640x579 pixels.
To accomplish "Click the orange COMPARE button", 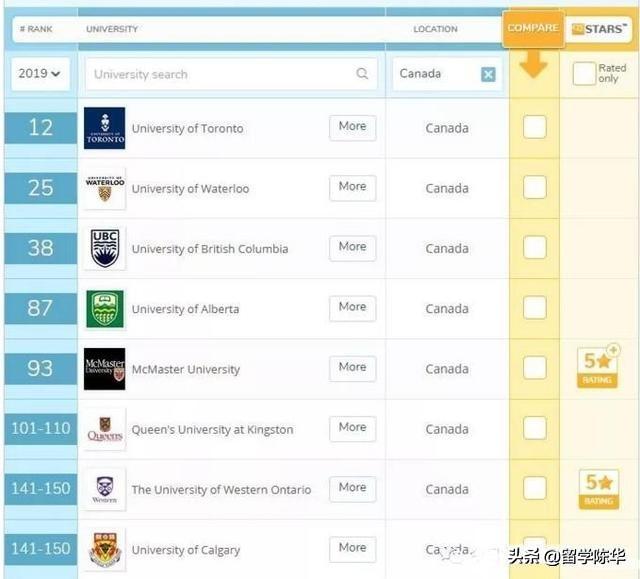I will click(x=533, y=29).
